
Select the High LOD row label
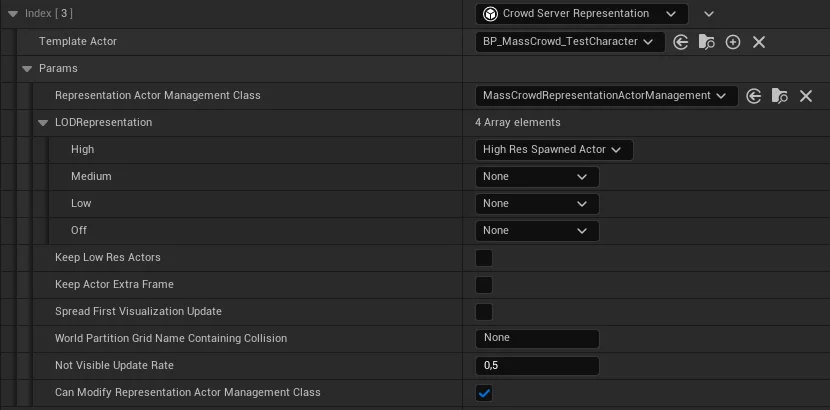click(x=83, y=150)
